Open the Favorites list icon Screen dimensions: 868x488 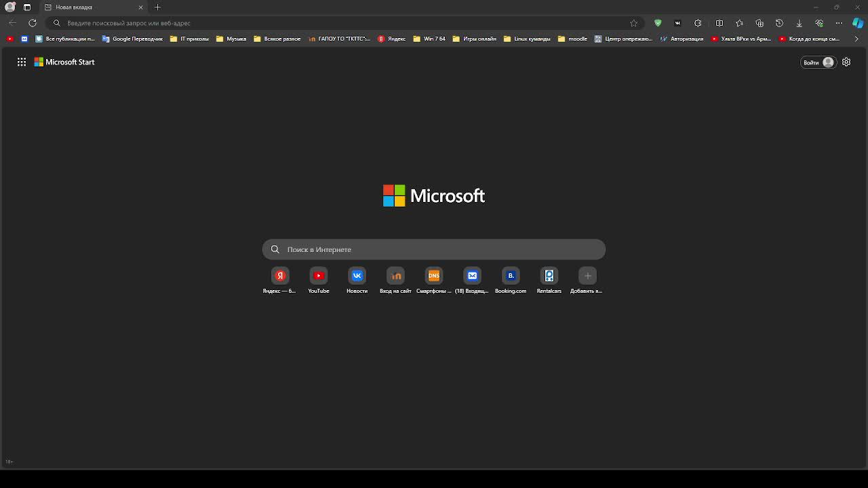739,23
